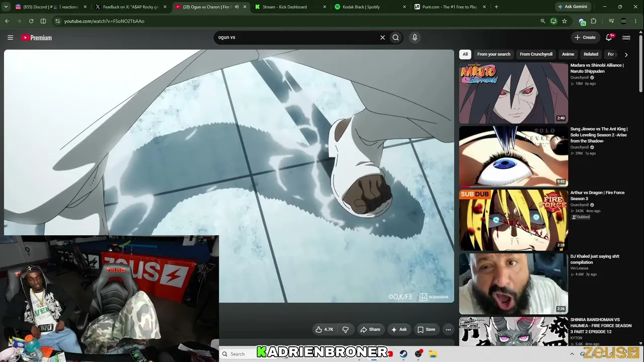Open the Extensions puzzle menu
Screen dimensions: 644x362
(594, 21)
